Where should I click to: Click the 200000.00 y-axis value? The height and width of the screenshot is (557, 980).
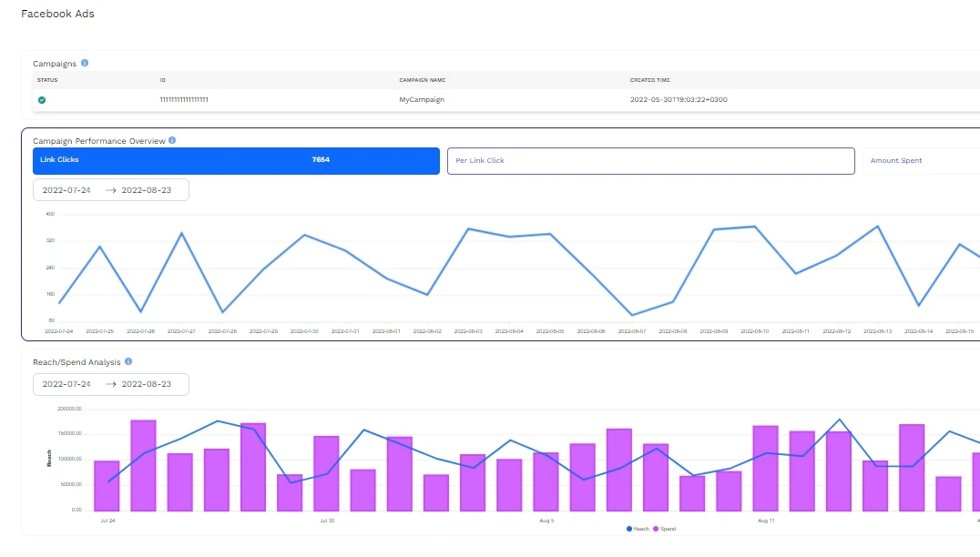pyautogui.click(x=69, y=409)
